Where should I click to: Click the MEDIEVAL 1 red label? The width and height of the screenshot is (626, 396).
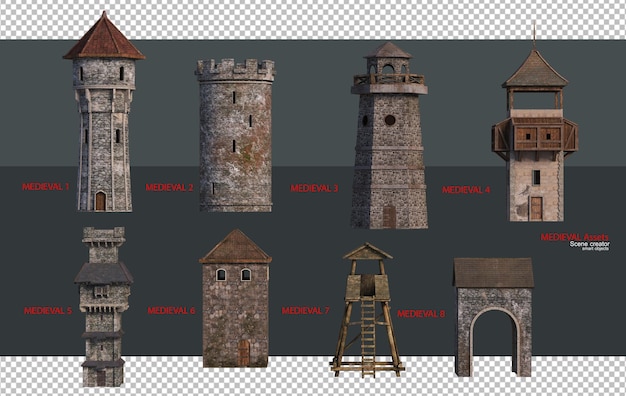46,186
